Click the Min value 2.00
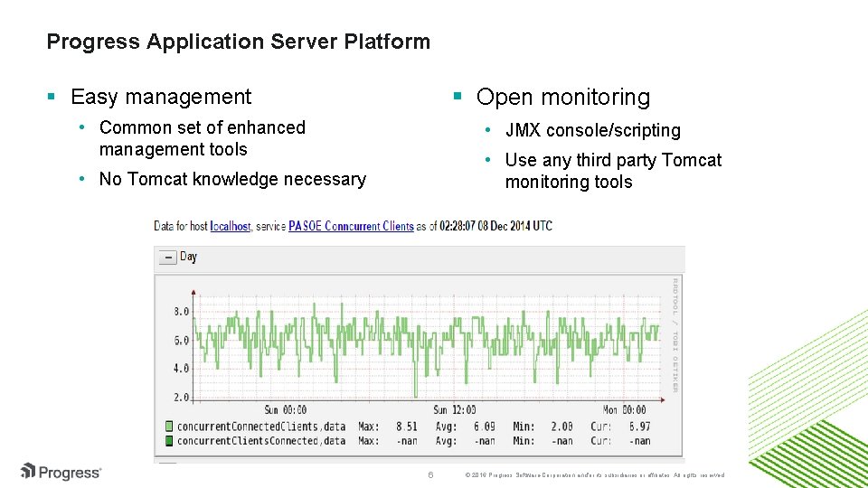 click(x=561, y=427)
